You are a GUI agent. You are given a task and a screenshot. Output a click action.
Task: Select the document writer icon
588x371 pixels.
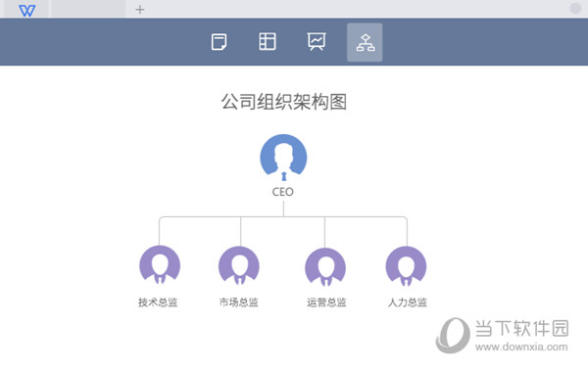pyautogui.click(x=219, y=41)
